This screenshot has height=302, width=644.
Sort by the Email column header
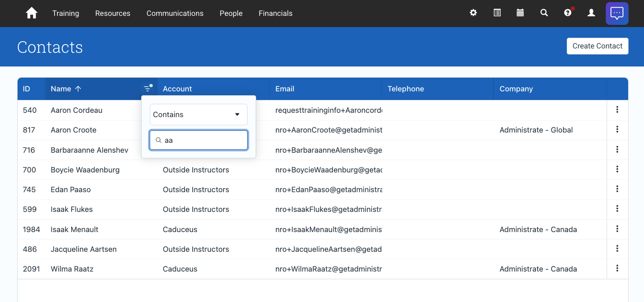285,89
